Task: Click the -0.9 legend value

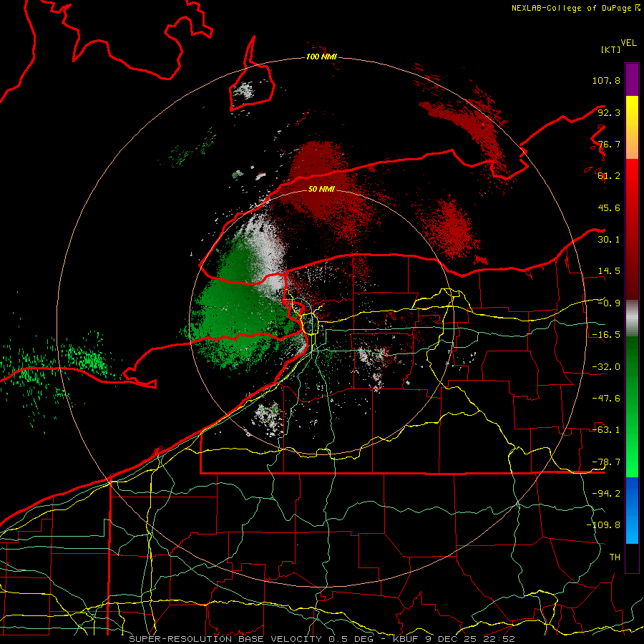Action: (x=609, y=303)
